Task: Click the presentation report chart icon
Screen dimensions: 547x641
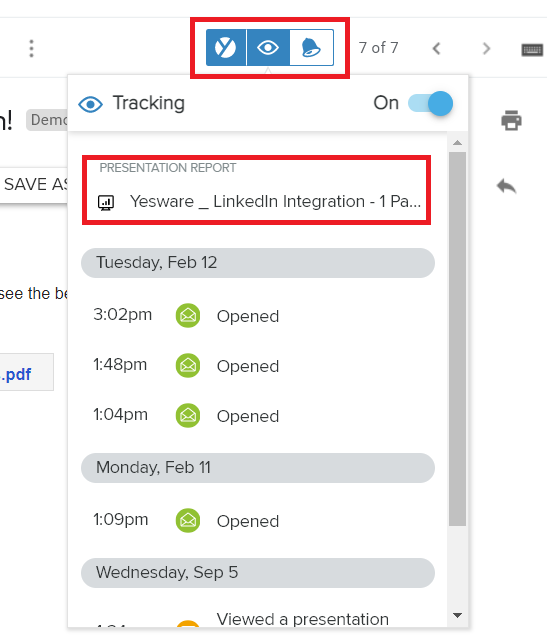Action: [106, 202]
